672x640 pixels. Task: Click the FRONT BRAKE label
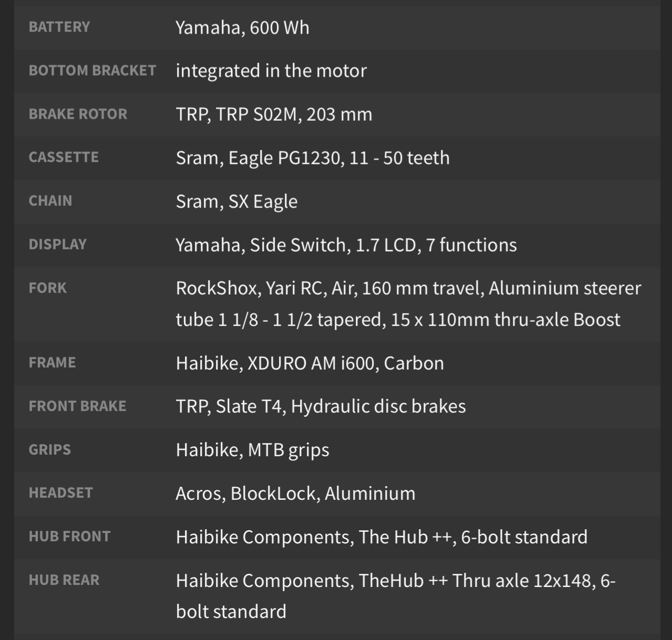(77, 406)
